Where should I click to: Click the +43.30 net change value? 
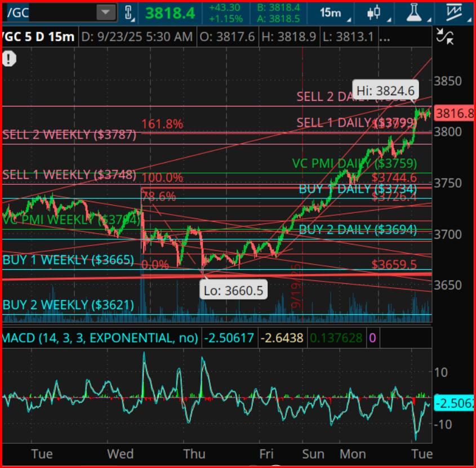(225, 7)
